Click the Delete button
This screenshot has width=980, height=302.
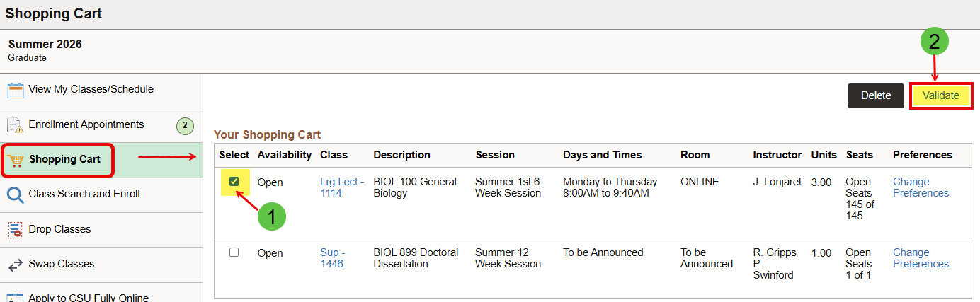[876, 95]
